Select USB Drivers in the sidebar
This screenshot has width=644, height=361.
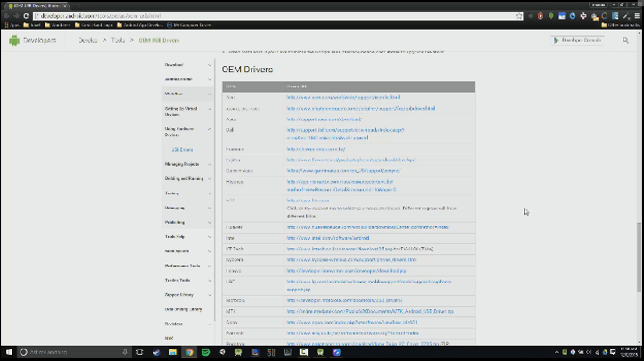182,150
